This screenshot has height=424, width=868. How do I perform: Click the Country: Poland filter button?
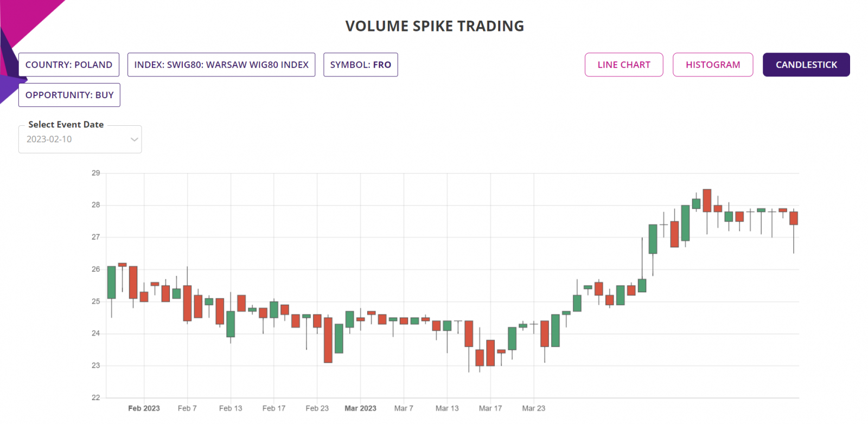click(x=69, y=65)
